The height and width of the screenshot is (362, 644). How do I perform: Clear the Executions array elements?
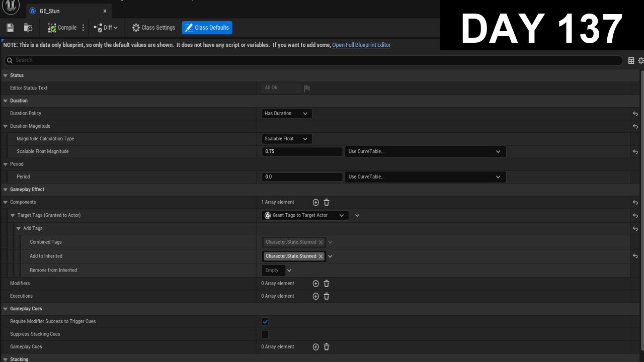pyautogui.click(x=327, y=296)
